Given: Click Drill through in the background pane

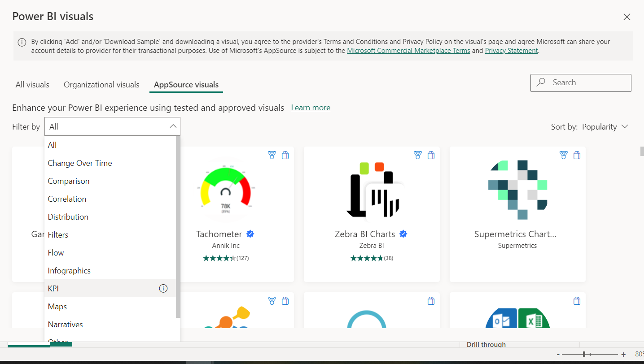Looking at the screenshot, I should pyautogui.click(x=486, y=344).
